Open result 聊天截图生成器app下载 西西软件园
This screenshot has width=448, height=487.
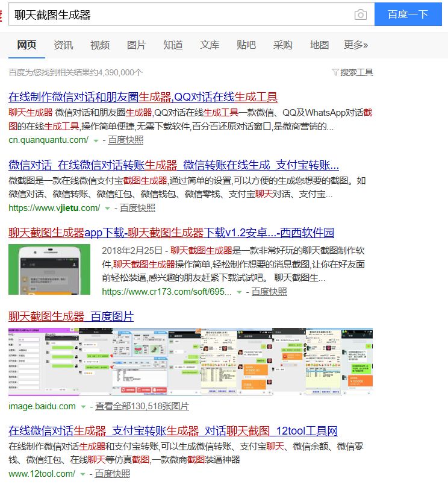coord(171,233)
